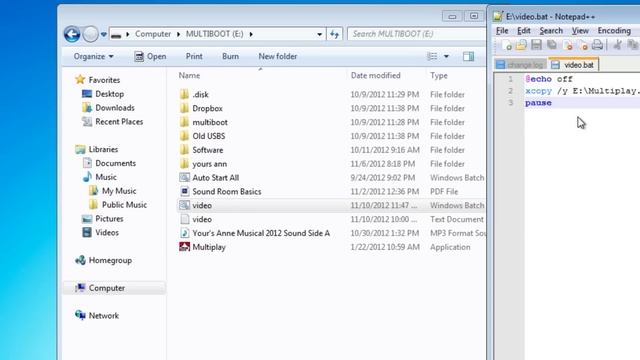Open the View menu in Notepad++

[x=580, y=31]
